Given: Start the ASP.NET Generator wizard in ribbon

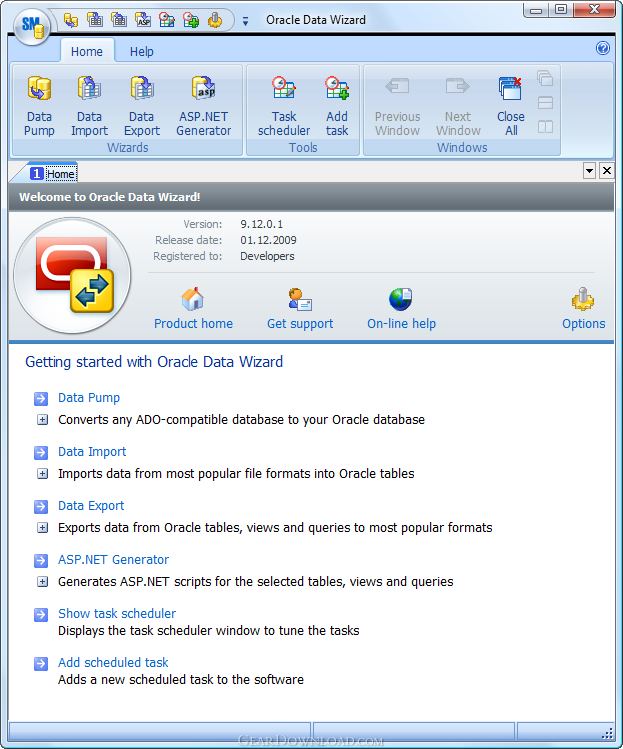Looking at the screenshot, I should pos(204,106).
